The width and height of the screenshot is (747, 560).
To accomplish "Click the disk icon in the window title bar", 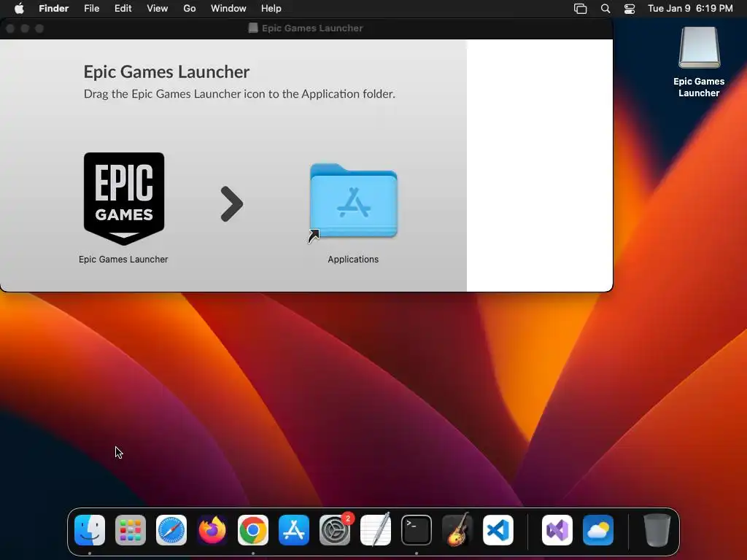I will tap(253, 28).
